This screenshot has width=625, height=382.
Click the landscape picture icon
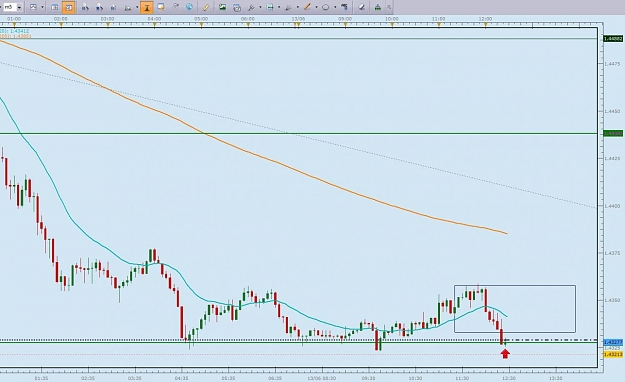(222, 7)
